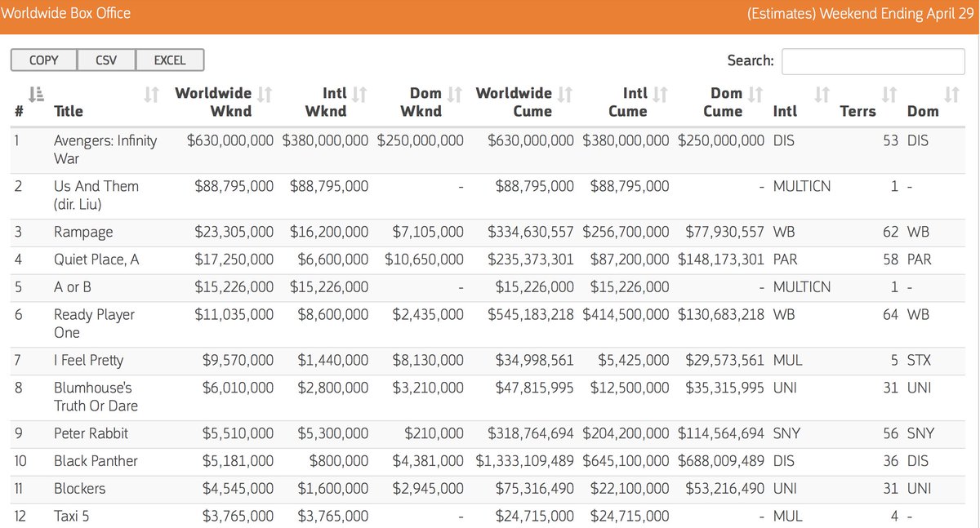This screenshot has height=528, width=980.
Task: Click the Worldwide Wknd column header
Action: (x=213, y=102)
